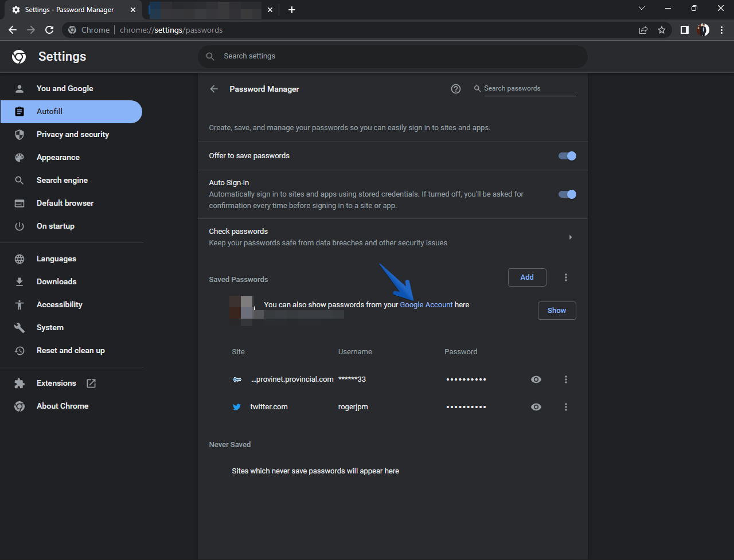Turn off Auto Sign-in toggle
734x560 pixels.
tap(567, 194)
